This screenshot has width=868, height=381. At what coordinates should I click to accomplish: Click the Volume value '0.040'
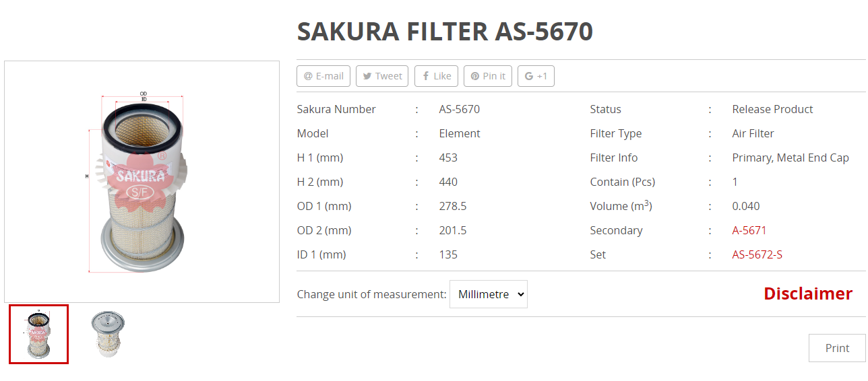tap(746, 206)
